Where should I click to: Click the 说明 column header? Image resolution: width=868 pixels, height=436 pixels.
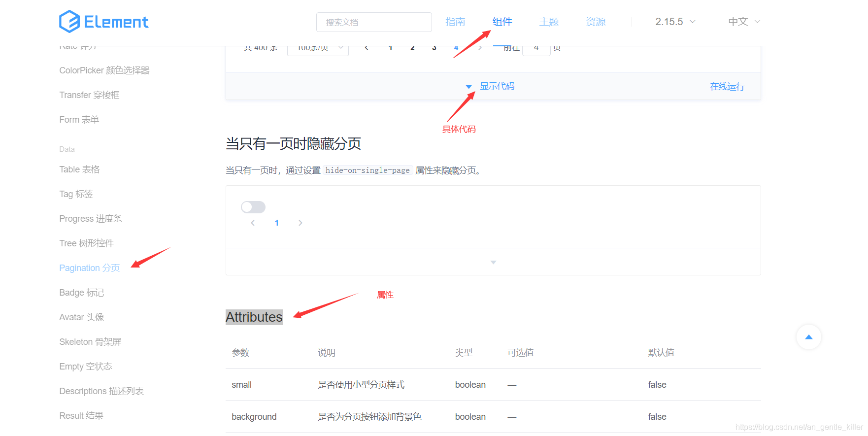[327, 353]
